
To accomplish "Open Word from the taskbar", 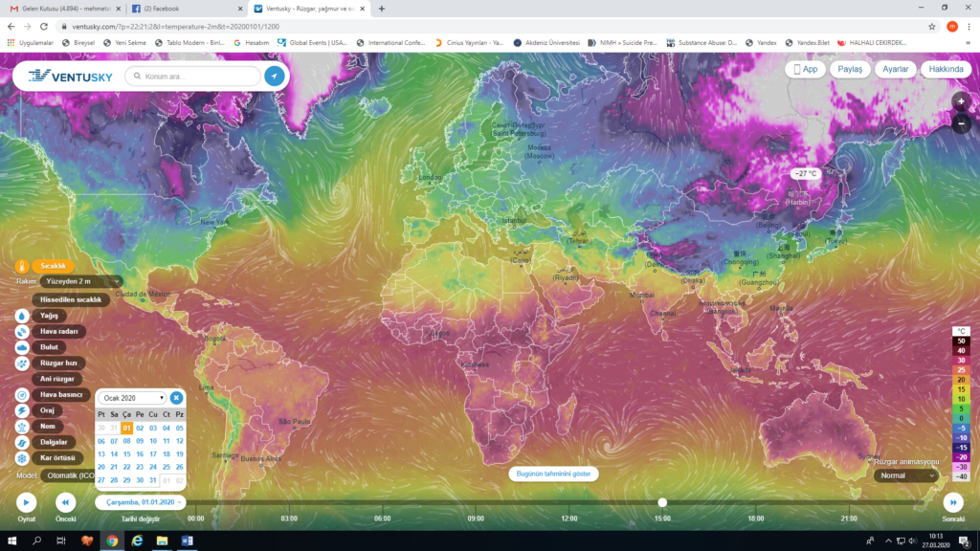I will [x=187, y=541].
